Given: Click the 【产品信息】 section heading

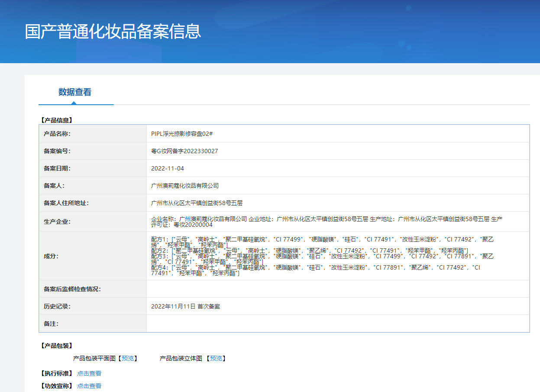Looking at the screenshot, I should (56, 120).
